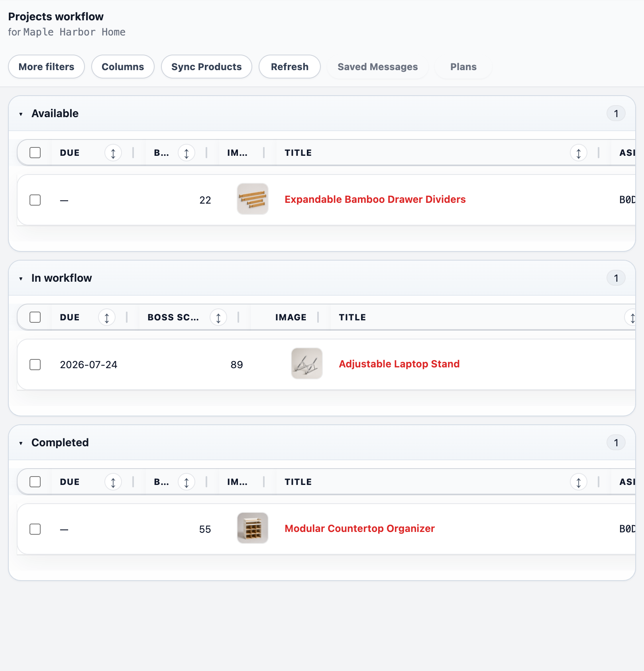Click boss score value 89
Viewport: 644px width, 671px height.
pyautogui.click(x=237, y=365)
